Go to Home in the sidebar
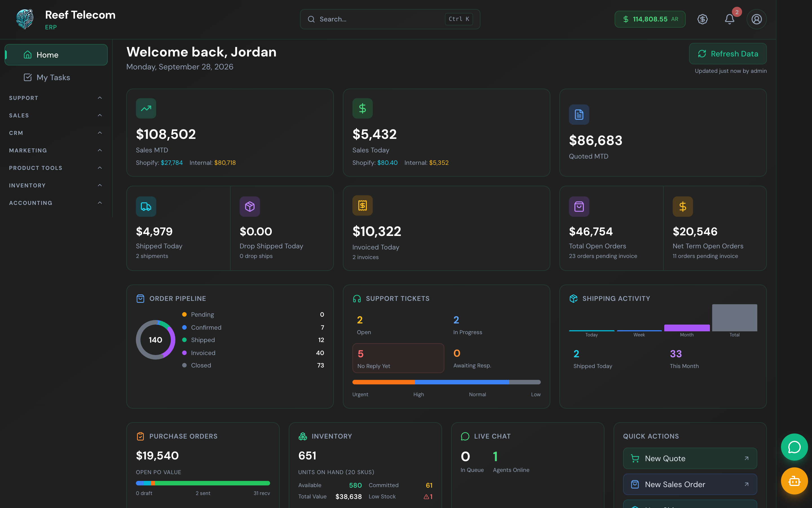The image size is (812, 508). (56, 55)
